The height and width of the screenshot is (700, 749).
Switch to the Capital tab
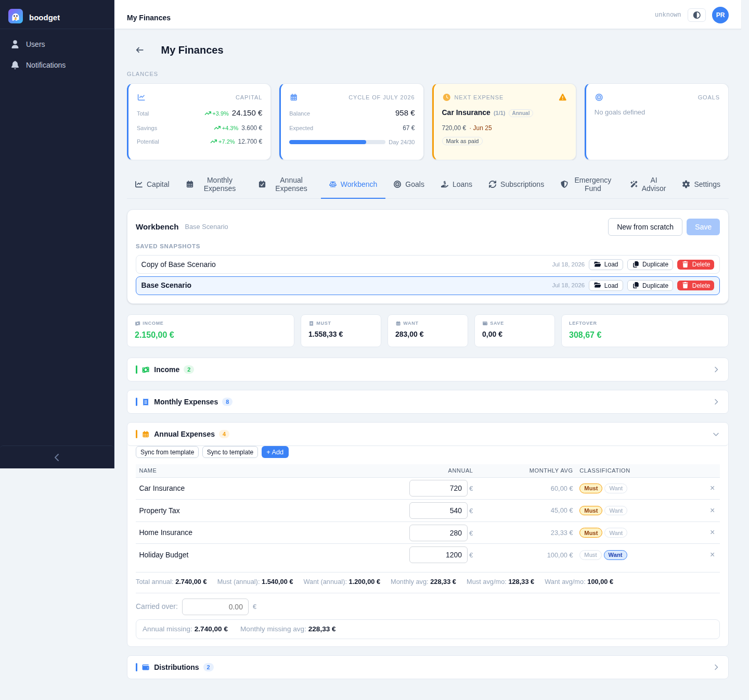[152, 184]
